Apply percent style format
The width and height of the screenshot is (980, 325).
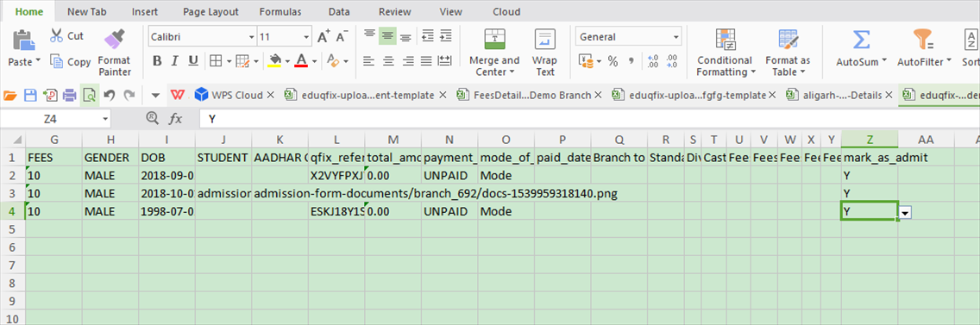tap(613, 61)
